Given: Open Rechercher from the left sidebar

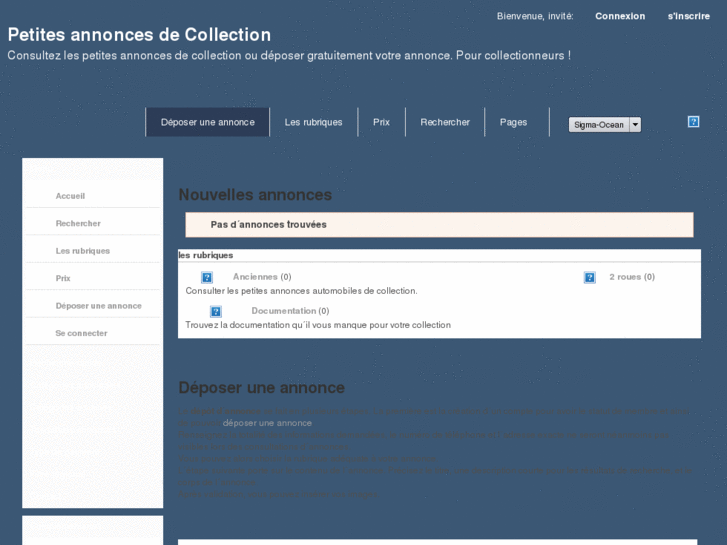Looking at the screenshot, I should click(78, 223).
